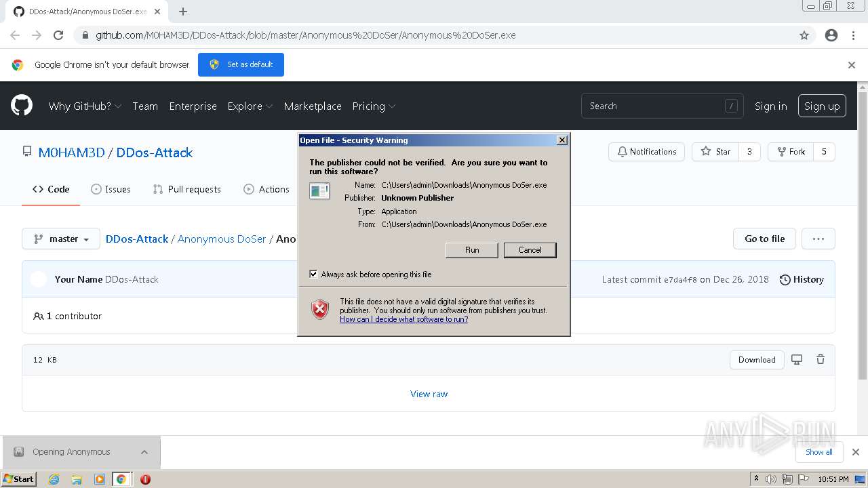Click the fork count 5
868x488 pixels.
tap(824, 152)
